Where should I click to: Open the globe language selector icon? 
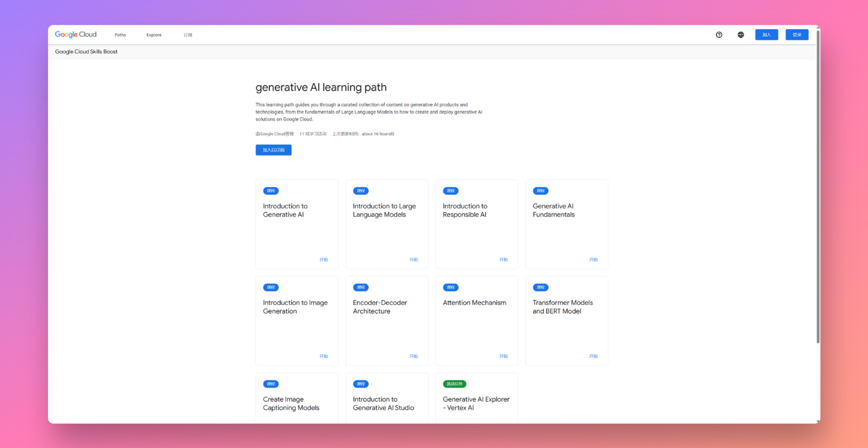(x=740, y=35)
